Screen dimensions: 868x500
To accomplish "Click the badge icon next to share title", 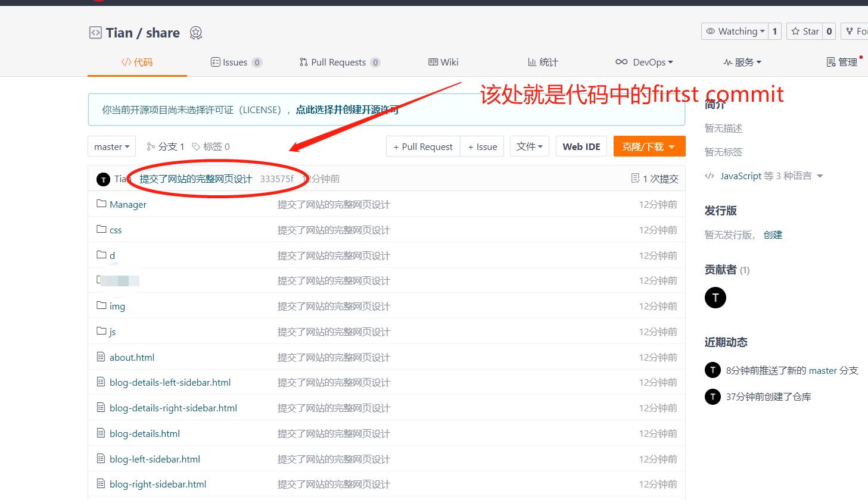I will click(x=196, y=33).
